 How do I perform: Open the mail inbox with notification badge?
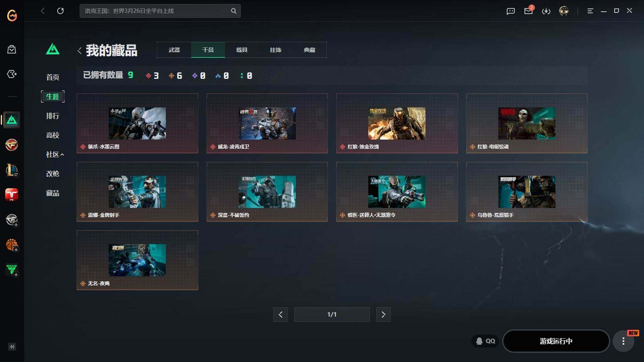pyautogui.click(x=529, y=10)
